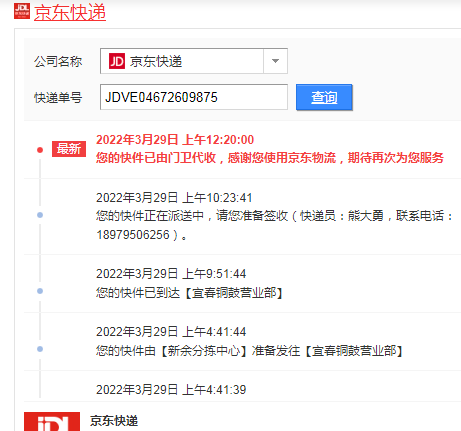
Task: Click timeline dot for 上午4:41:44 entry
Action: coord(40,349)
